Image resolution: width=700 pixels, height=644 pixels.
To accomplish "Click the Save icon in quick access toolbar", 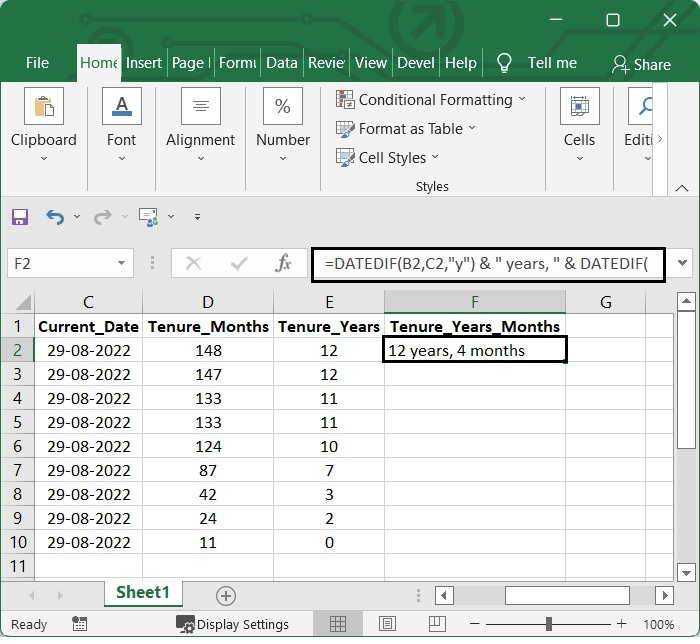I will [x=20, y=217].
